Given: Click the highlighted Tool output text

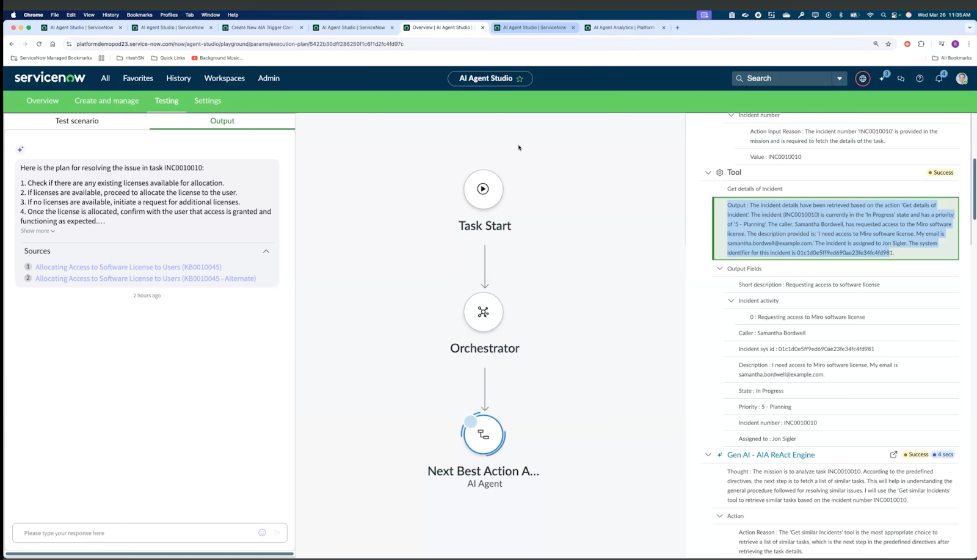Looking at the screenshot, I should [835, 228].
